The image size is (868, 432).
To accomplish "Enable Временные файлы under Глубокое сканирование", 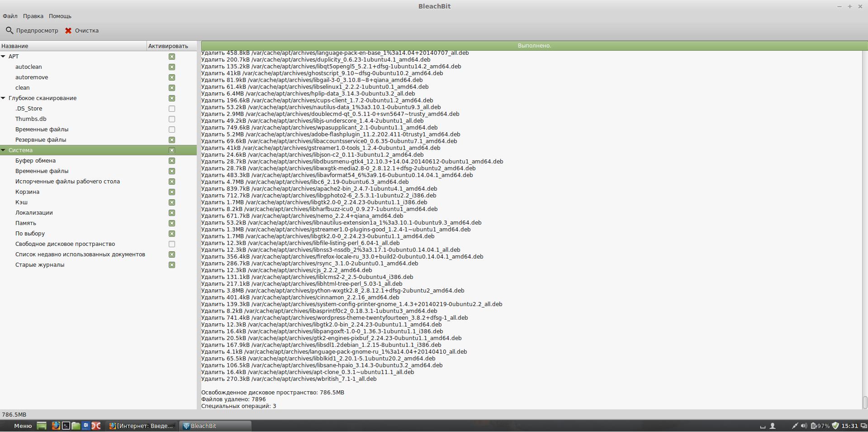I will (x=172, y=130).
